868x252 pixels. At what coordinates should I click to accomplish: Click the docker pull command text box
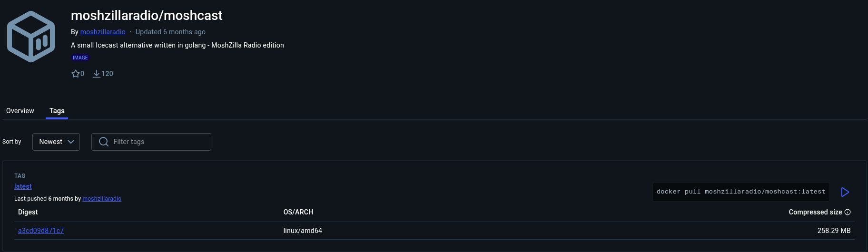click(740, 192)
